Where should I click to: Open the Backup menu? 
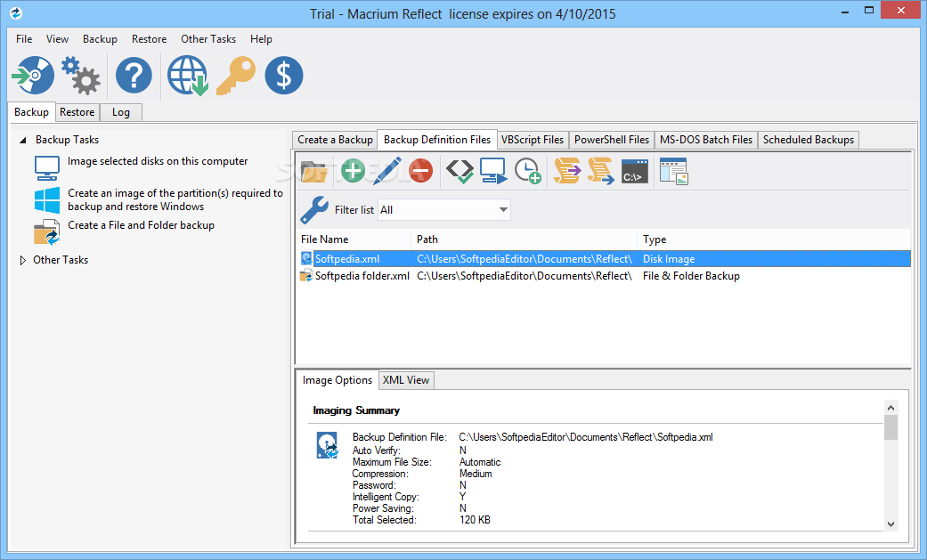[100, 39]
